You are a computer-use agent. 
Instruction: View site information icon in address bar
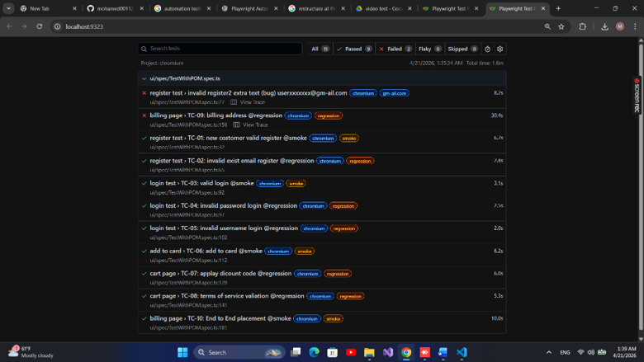coord(58,26)
